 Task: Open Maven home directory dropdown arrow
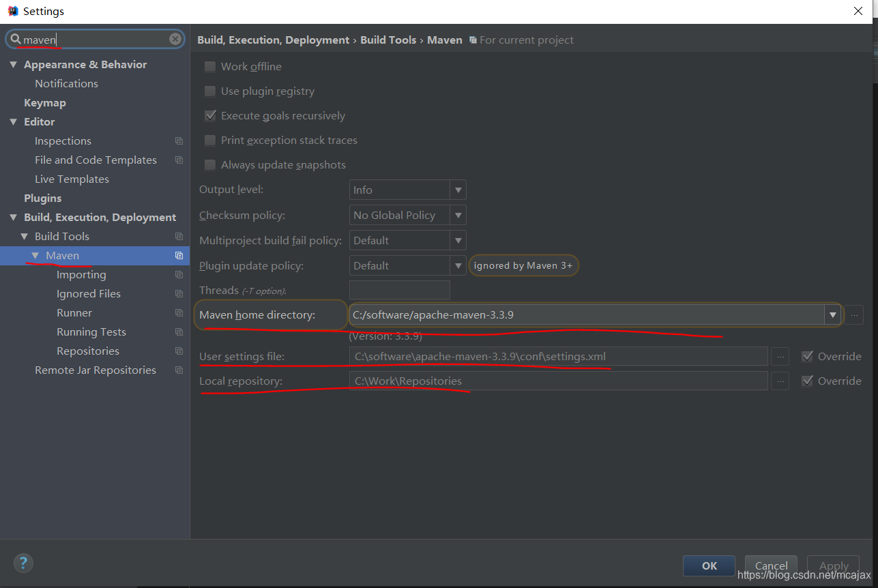click(x=832, y=315)
